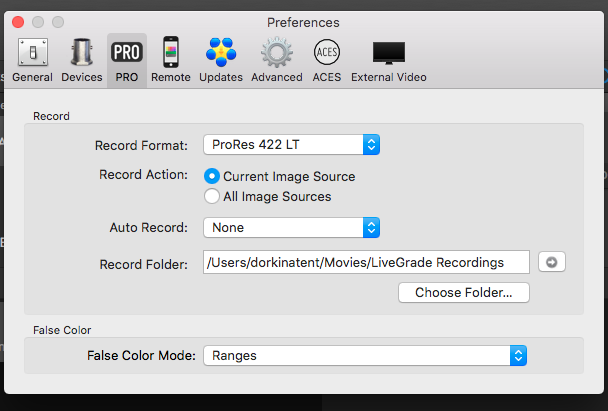
Task: Open the External Video preferences
Action: (x=389, y=59)
